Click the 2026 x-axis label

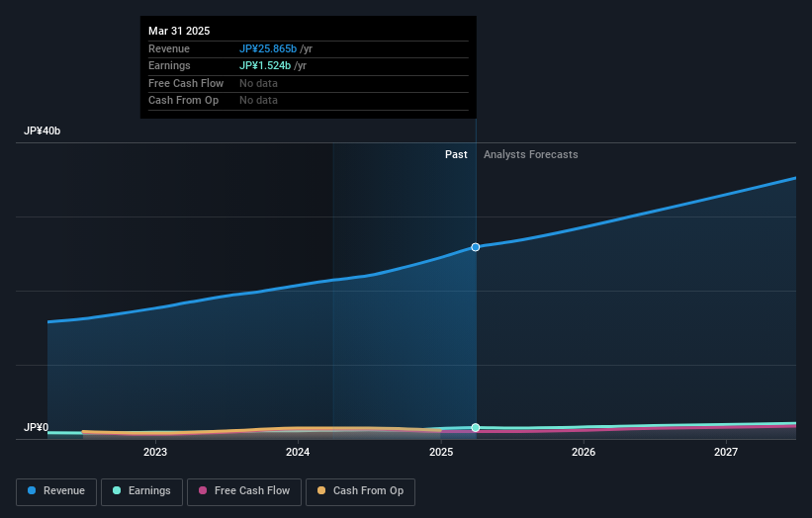click(x=584, y=453)
